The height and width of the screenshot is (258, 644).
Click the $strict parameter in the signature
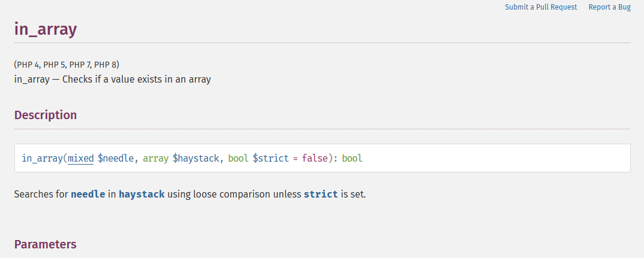tap(270, 159)
